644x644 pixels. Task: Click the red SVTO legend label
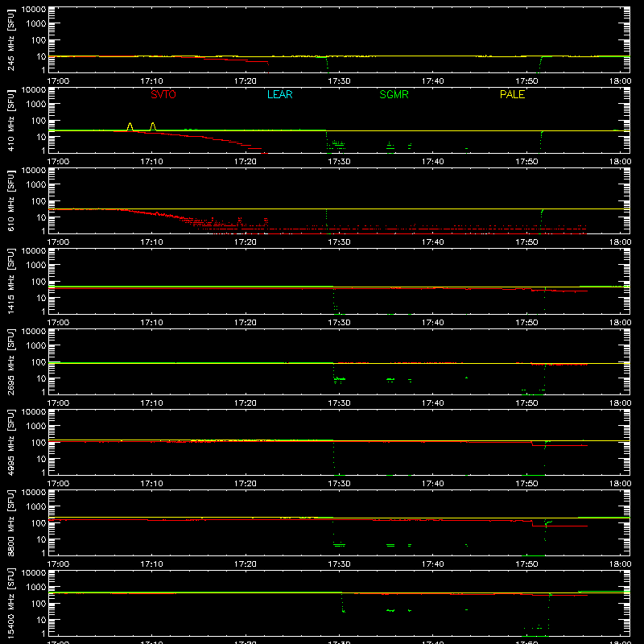(163, 94)
